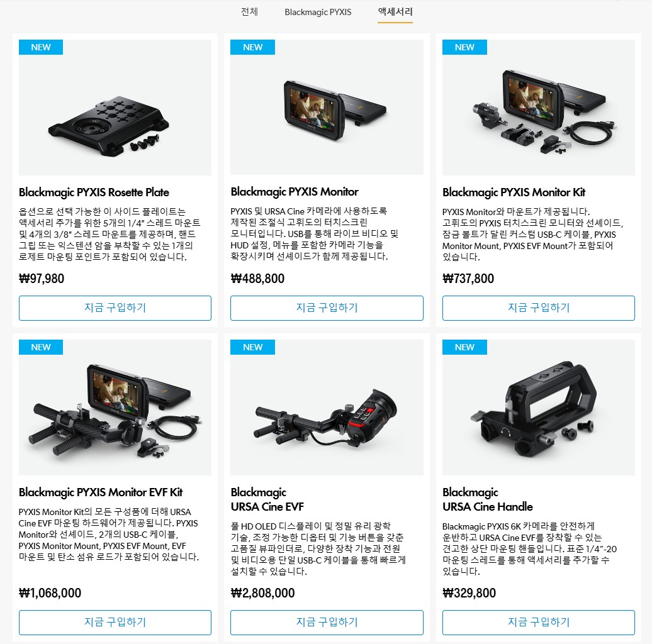Click 지금 구입하기 for PYXIS Monitor

tap(327, 308)
